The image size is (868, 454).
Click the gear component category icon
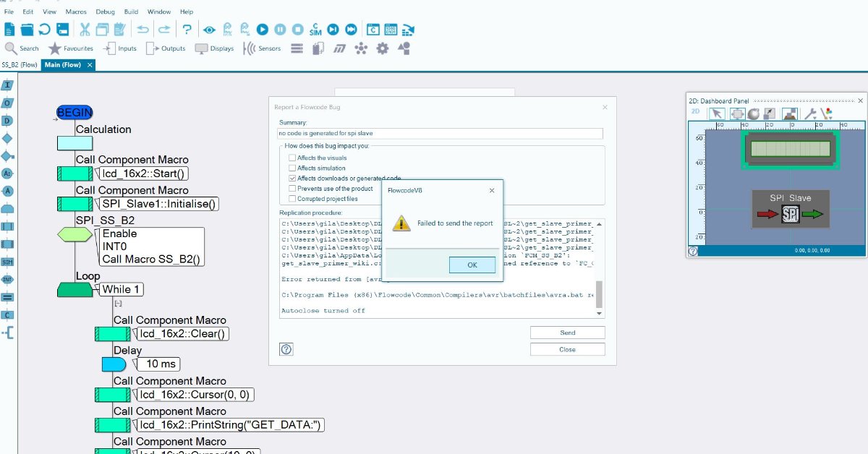[383, 48]
